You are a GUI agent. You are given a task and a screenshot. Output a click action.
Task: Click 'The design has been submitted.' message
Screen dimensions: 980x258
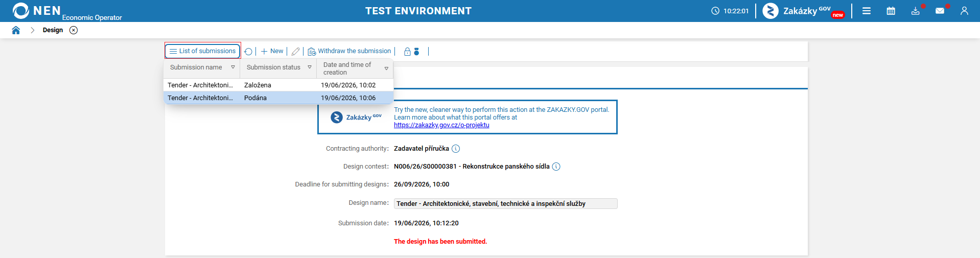coord(440,242)
